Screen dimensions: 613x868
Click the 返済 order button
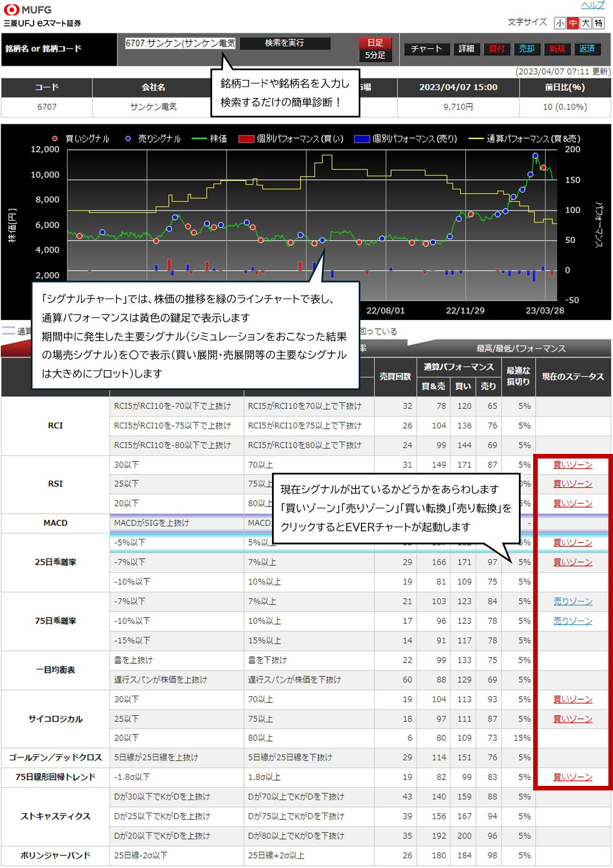[587, 48]
